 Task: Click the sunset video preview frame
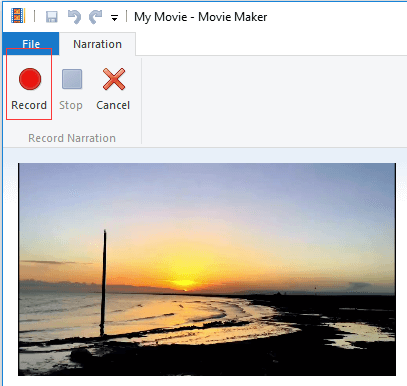pos(207,269)
